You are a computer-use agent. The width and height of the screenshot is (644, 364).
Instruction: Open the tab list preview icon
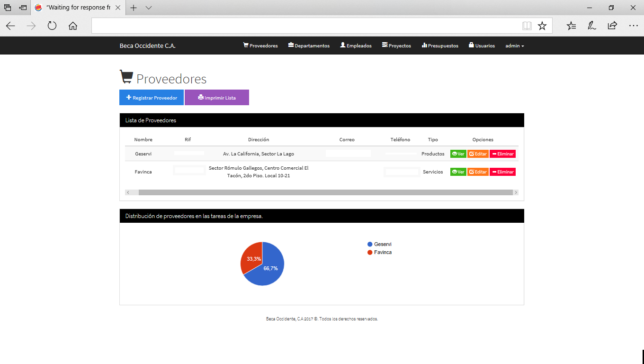pos(7,8)
